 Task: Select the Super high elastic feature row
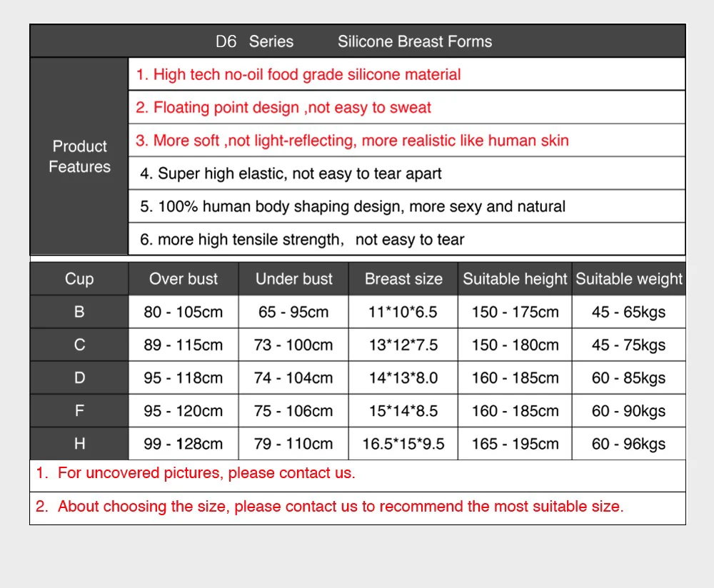[407, 173]
